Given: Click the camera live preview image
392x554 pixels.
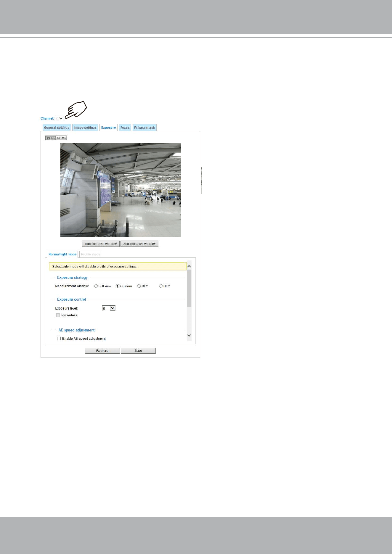Looking at the screenshot, I should tap(121, 190).
